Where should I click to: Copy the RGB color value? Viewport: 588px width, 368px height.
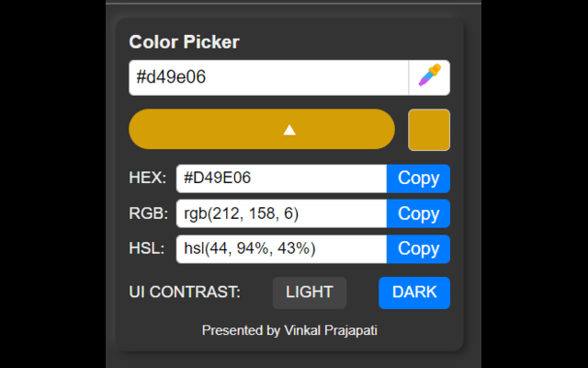pyautogui.click(x=418, y=213)
